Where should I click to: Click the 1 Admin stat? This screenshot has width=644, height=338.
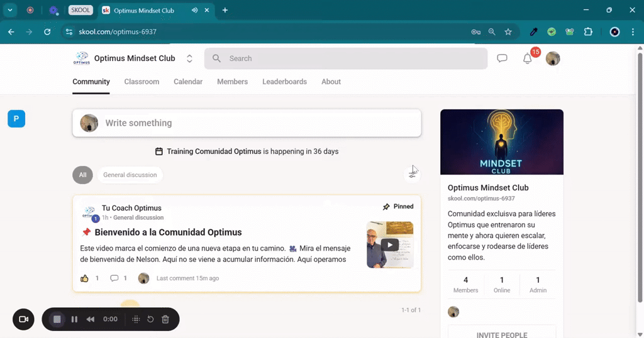point(538,284)
